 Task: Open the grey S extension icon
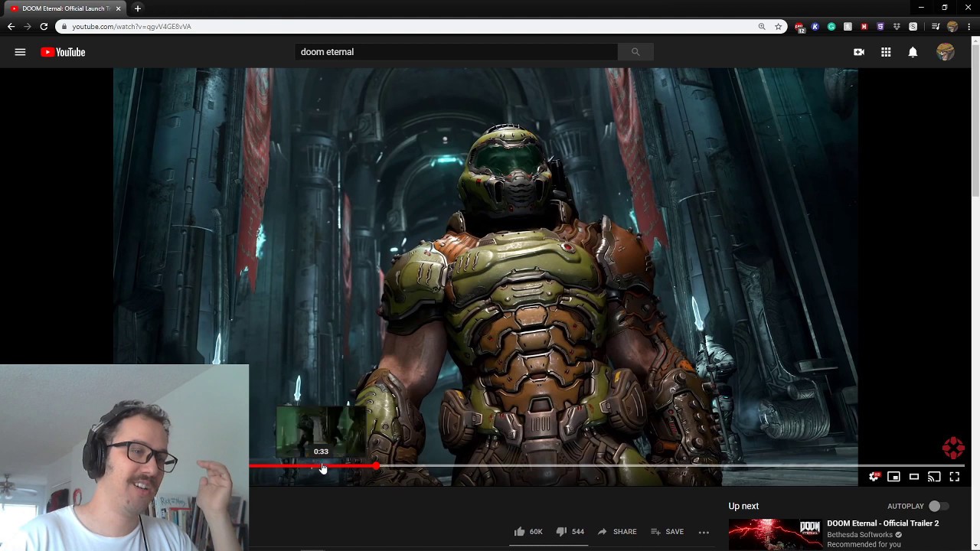[x=913, y=26]
